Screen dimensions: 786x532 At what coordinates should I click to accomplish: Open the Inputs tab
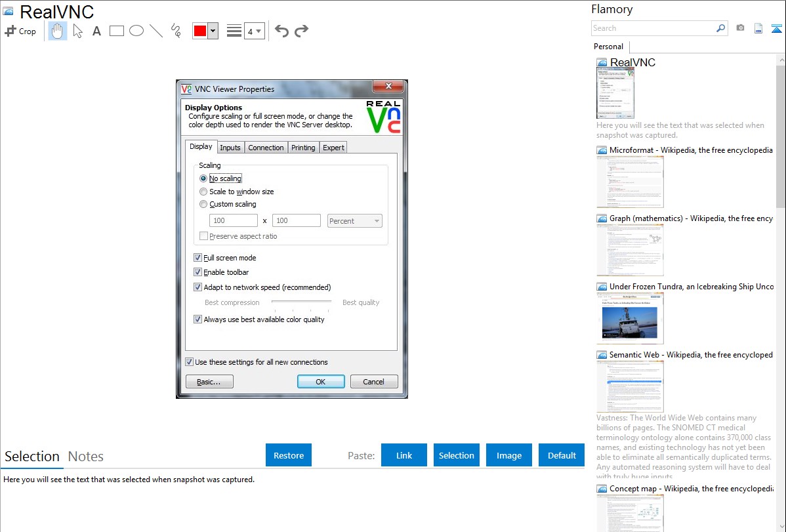tap(230, 148)
